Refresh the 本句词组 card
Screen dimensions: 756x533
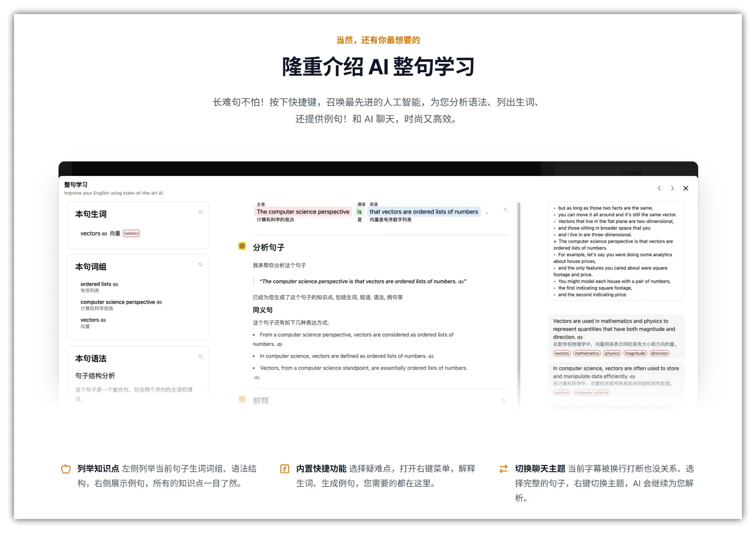(x=200, y=265)
